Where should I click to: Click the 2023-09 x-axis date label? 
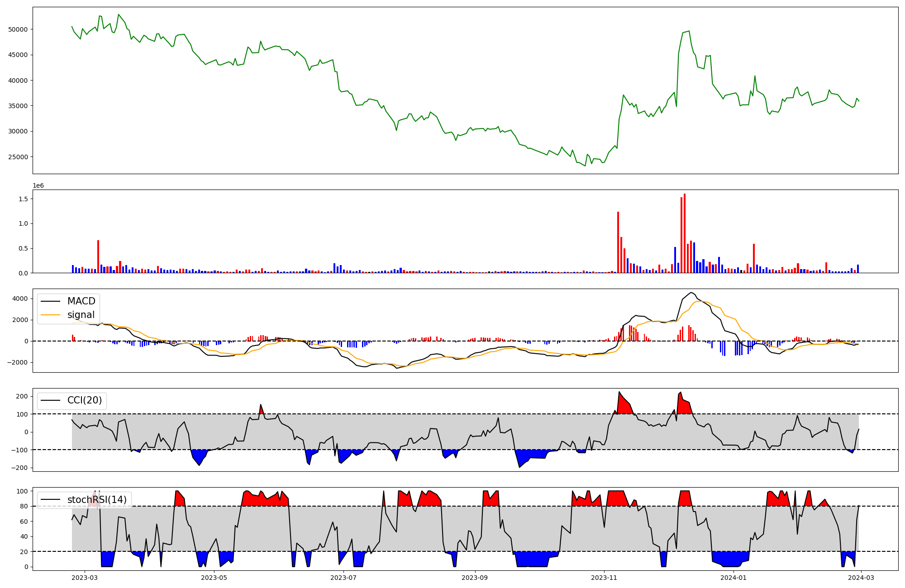[x=475, y=577]
